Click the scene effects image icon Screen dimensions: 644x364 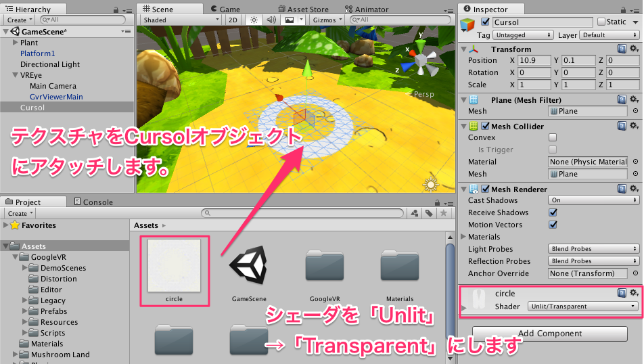pos(290,20)
